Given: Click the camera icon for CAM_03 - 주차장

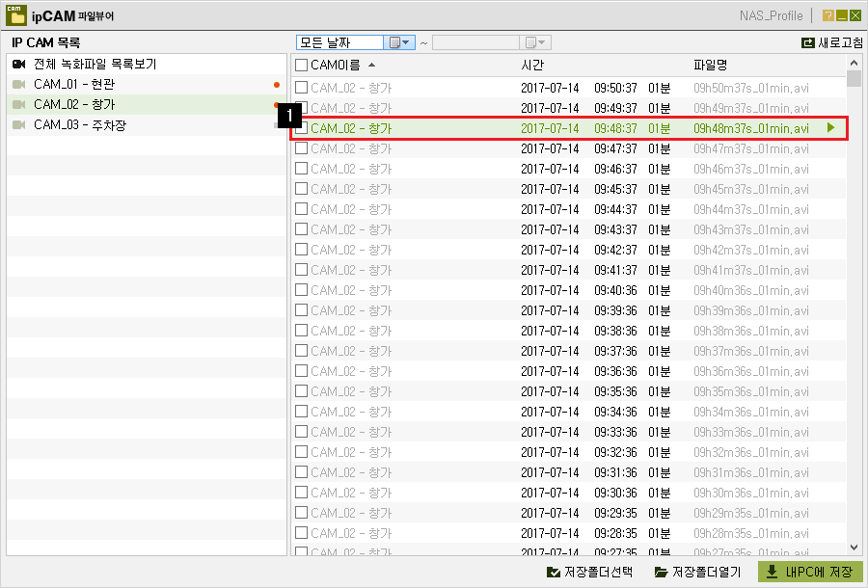Looking at the screenshot, I should (19, 125).
